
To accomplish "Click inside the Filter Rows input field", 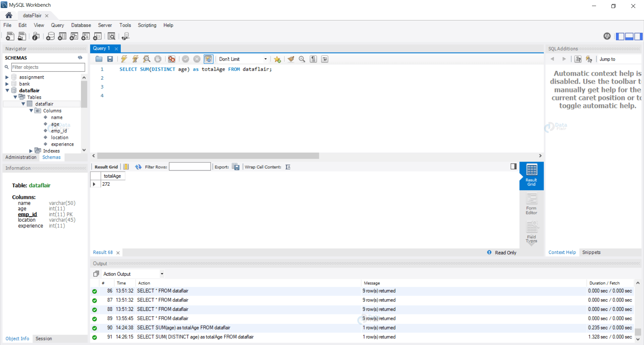I will [190, 166].
